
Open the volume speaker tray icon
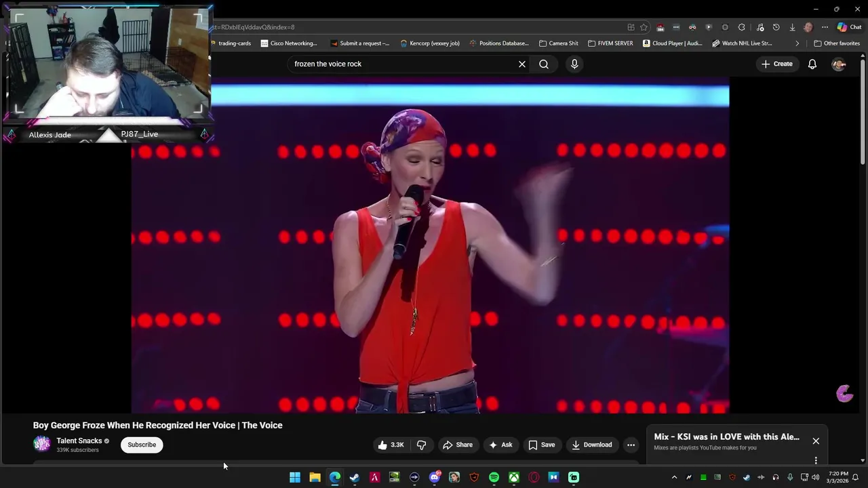815,477
